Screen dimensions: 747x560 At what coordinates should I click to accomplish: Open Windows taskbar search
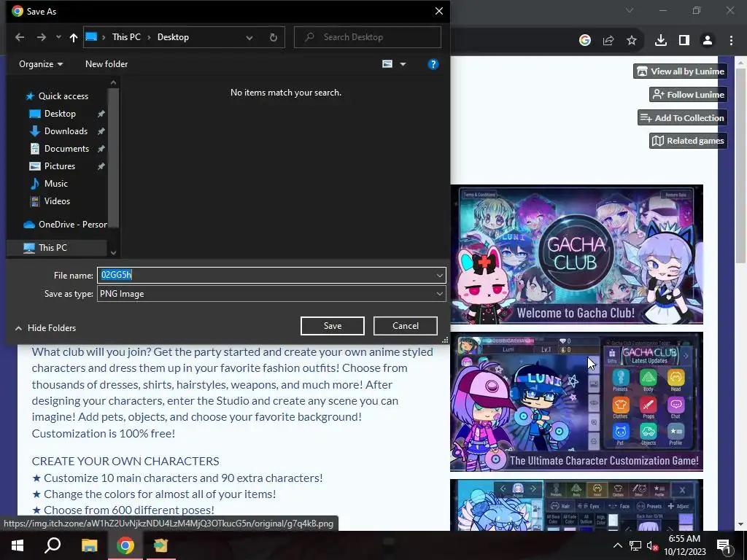point(53,545)
